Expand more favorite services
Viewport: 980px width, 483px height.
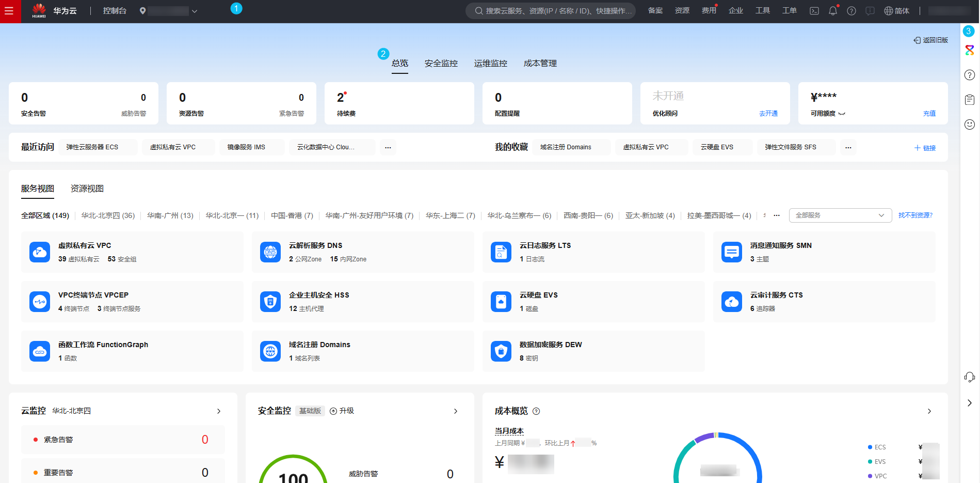click(848, 147)
